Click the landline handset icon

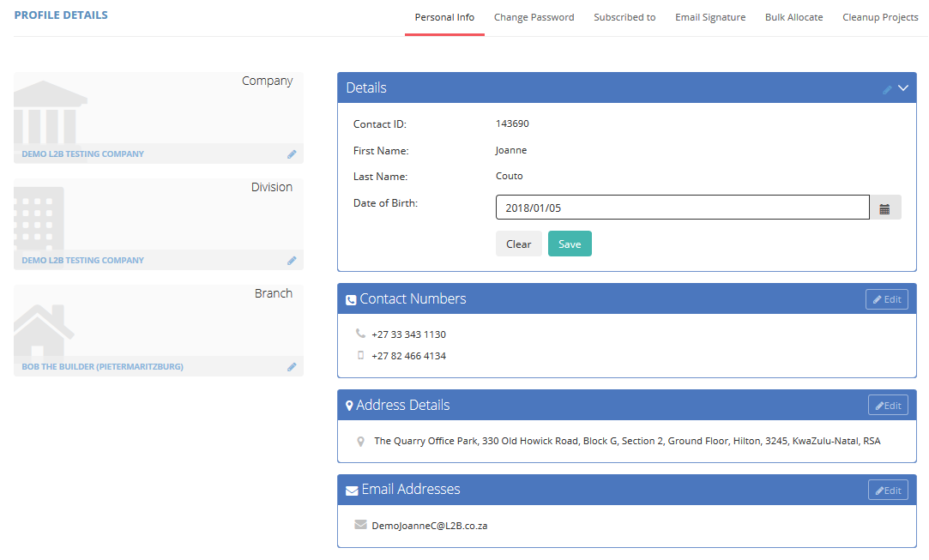coord(360,334)
